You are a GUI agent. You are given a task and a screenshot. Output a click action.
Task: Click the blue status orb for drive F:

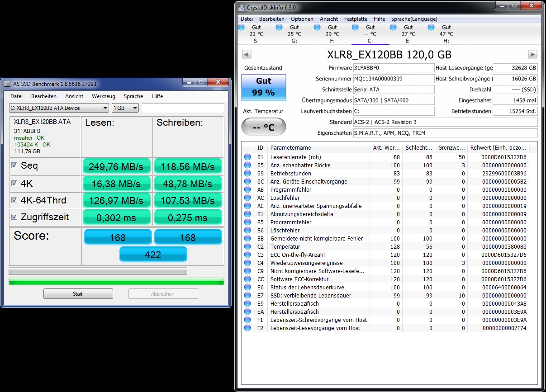click(318, 28)
